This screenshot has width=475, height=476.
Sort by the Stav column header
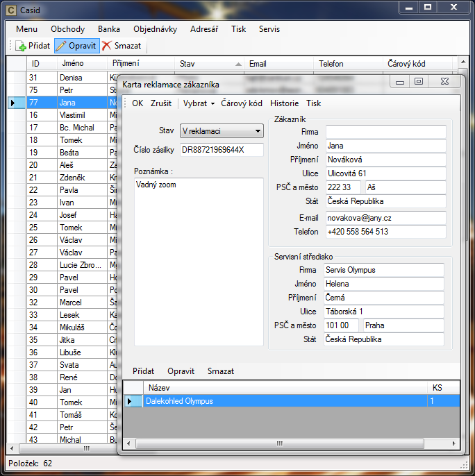(x=210, y=64)
